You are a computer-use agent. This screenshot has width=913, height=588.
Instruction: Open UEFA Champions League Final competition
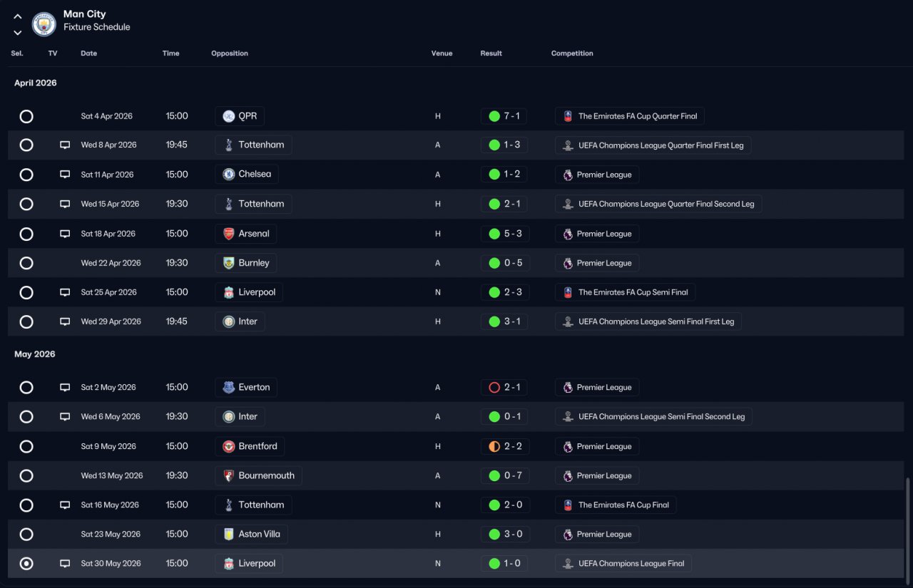(x=623, y=564)
